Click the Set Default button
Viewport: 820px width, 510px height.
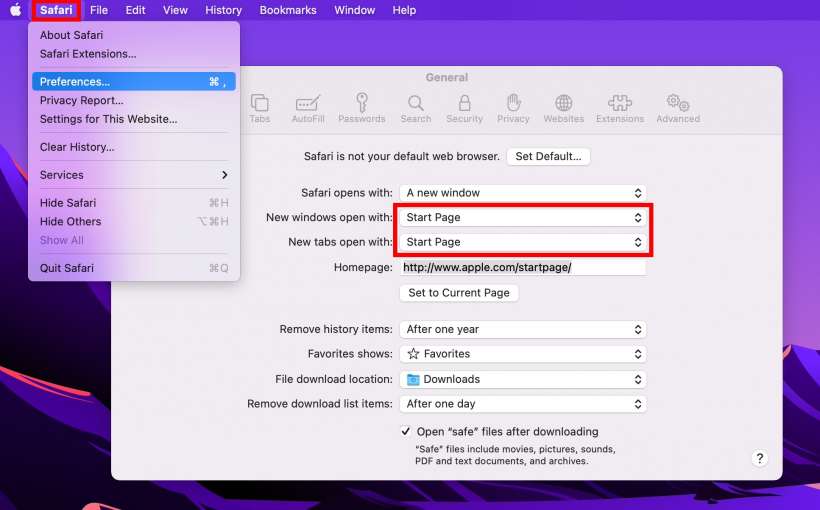(548, 156)
